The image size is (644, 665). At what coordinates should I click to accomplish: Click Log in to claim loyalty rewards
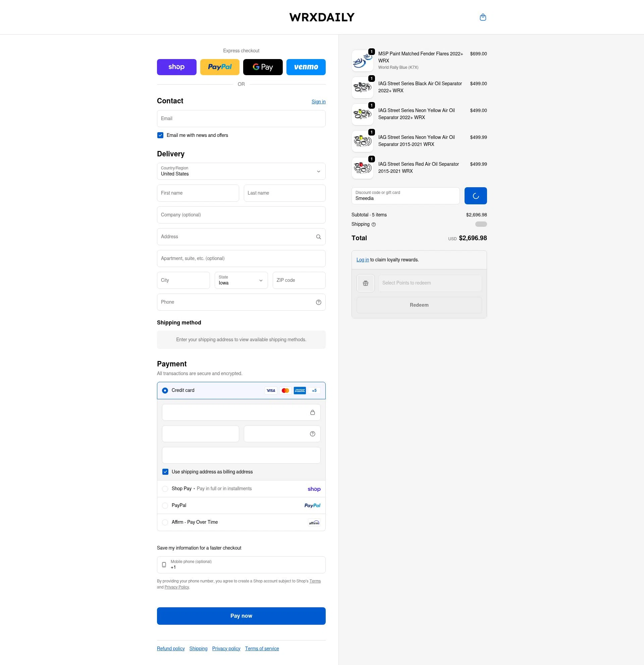click(363, 260)
